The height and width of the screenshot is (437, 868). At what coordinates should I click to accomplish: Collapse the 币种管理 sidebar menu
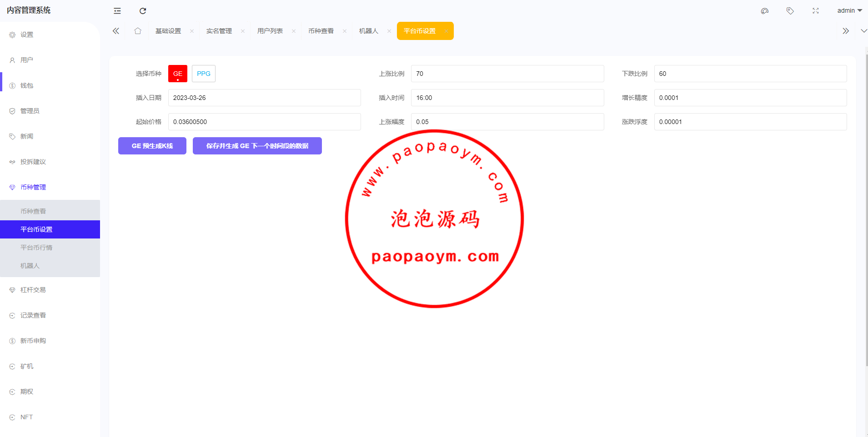click(x=33, y=187)
